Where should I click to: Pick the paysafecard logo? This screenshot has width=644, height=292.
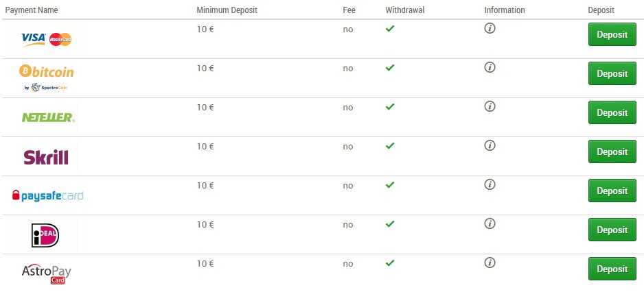[x=47, y=196]
